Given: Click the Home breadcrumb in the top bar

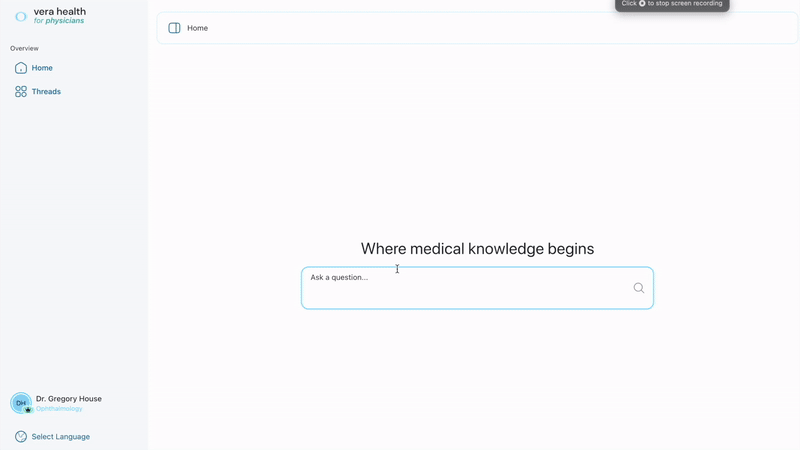Looking at the screenshot, I should (x=198, y=28).
